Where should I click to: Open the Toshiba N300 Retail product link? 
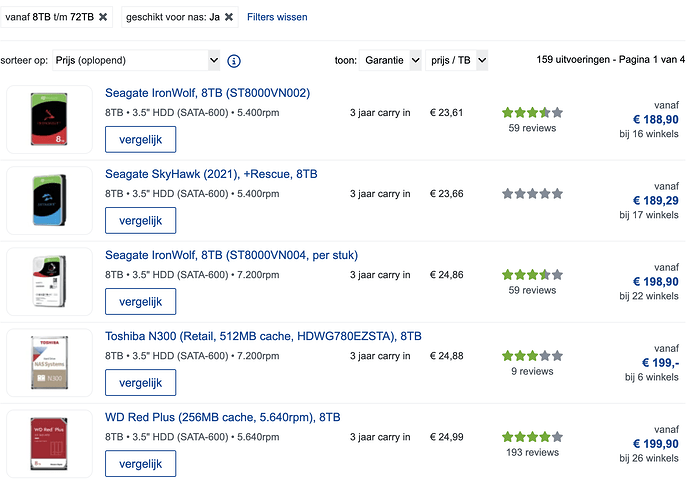tap(263, 336)
